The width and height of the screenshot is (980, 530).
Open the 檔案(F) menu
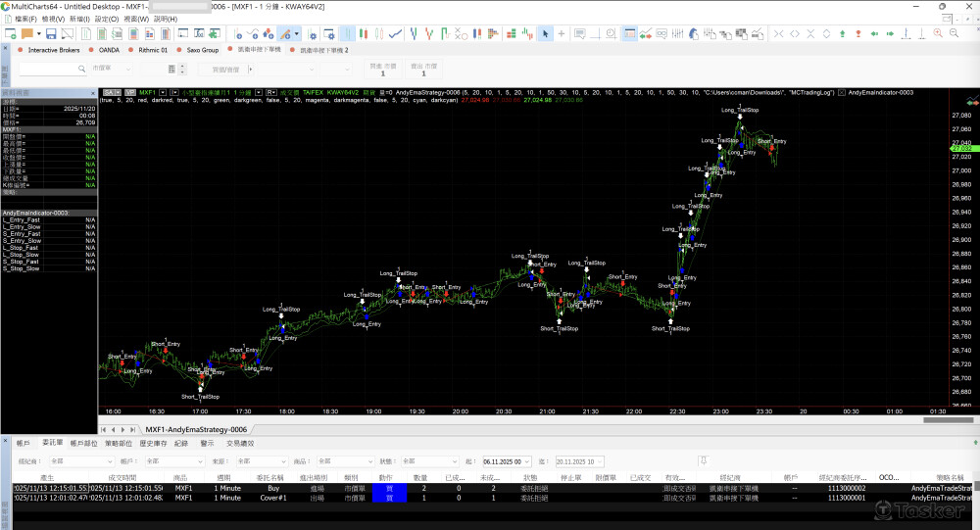[x=26, y=19]
